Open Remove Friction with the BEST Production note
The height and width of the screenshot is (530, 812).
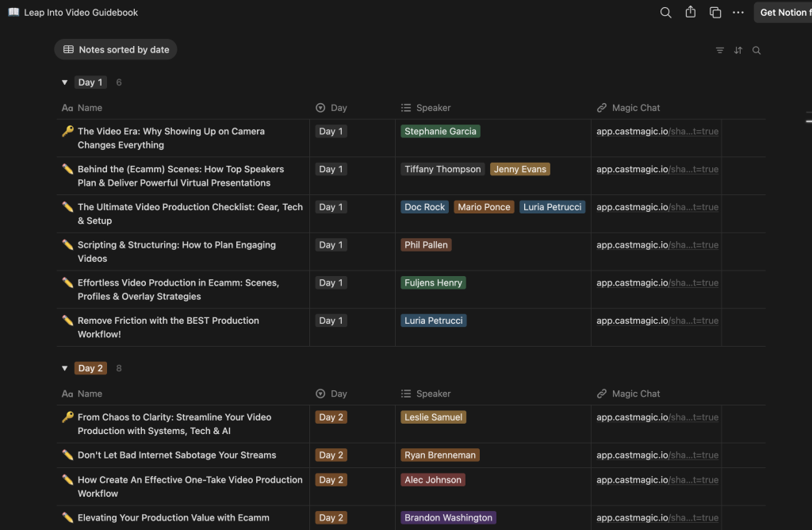168,327
